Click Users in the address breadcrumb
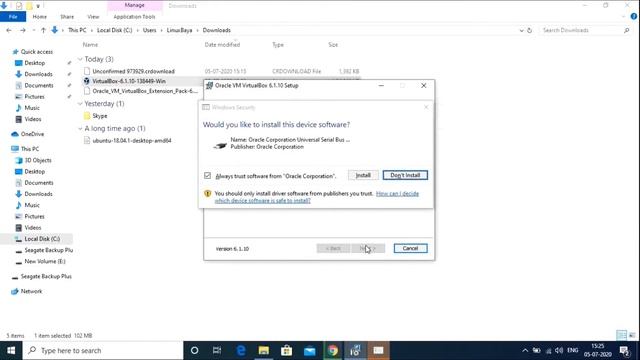The height and width of the screenshot is (360, 640). pyautogui.click(x=149, y=30)
